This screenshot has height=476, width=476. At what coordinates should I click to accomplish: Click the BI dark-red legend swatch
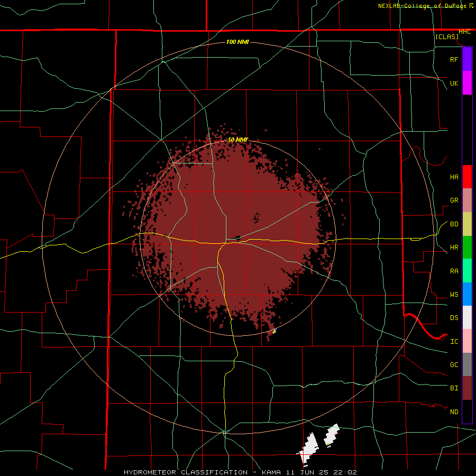click(x=467, y=388)
